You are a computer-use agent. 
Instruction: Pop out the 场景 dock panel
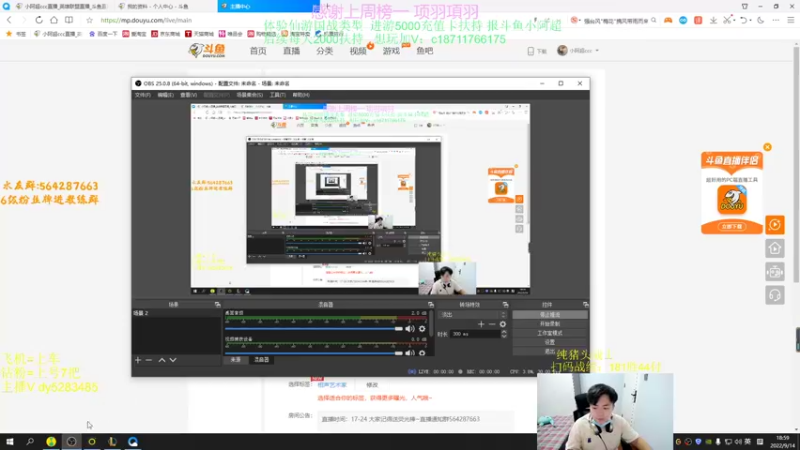218,305
